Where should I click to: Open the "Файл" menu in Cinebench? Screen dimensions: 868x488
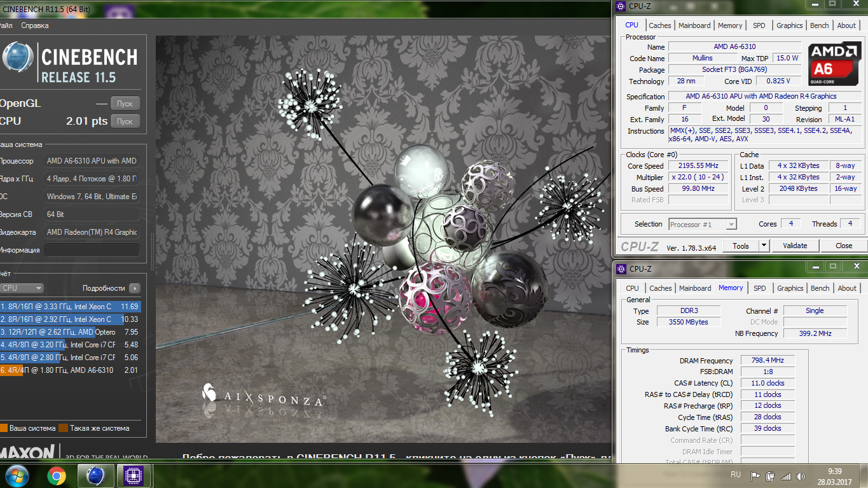click(x=6, y=25)
